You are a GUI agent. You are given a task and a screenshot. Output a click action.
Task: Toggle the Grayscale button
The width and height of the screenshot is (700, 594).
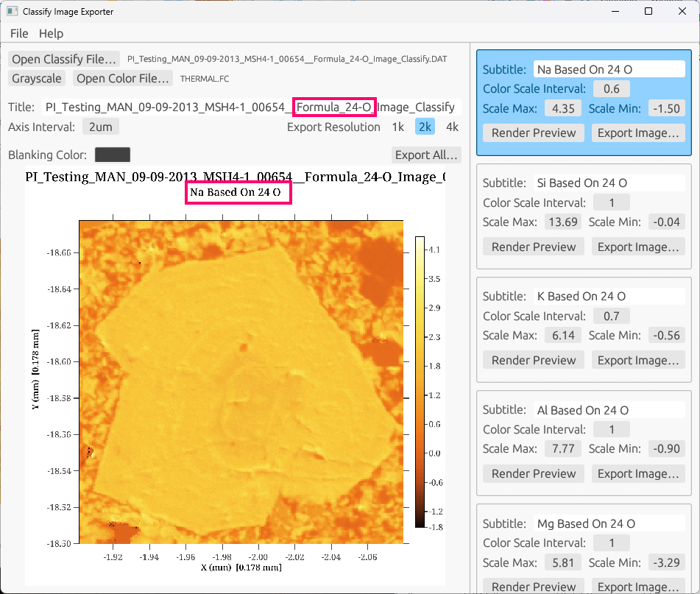pos(37,78)
